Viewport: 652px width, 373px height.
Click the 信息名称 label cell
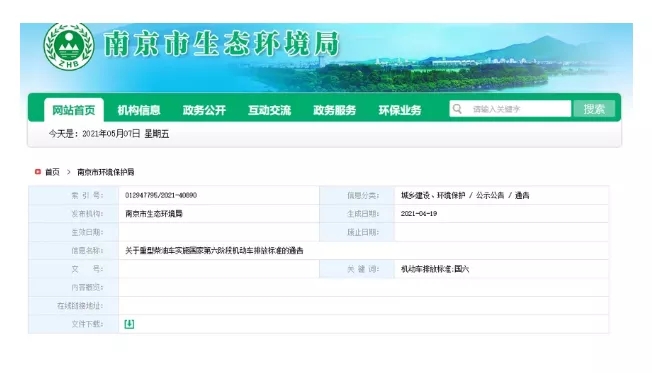[74, 250]
